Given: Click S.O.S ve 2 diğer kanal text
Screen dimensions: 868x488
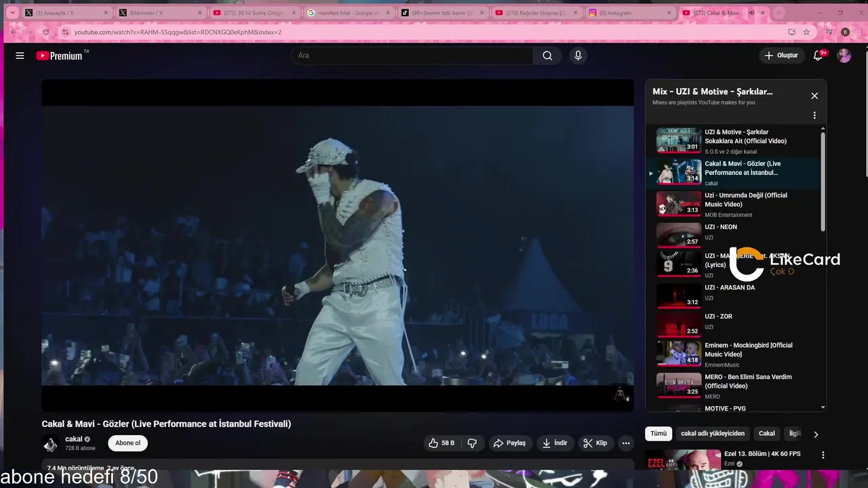Looking at the screenshot, I should click(731, 152).
